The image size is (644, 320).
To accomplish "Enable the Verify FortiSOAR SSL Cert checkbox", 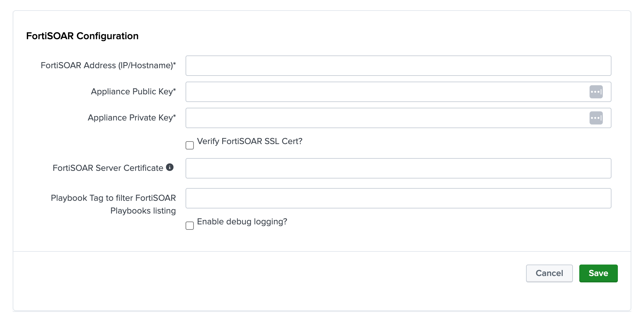I will coord(190,145).
